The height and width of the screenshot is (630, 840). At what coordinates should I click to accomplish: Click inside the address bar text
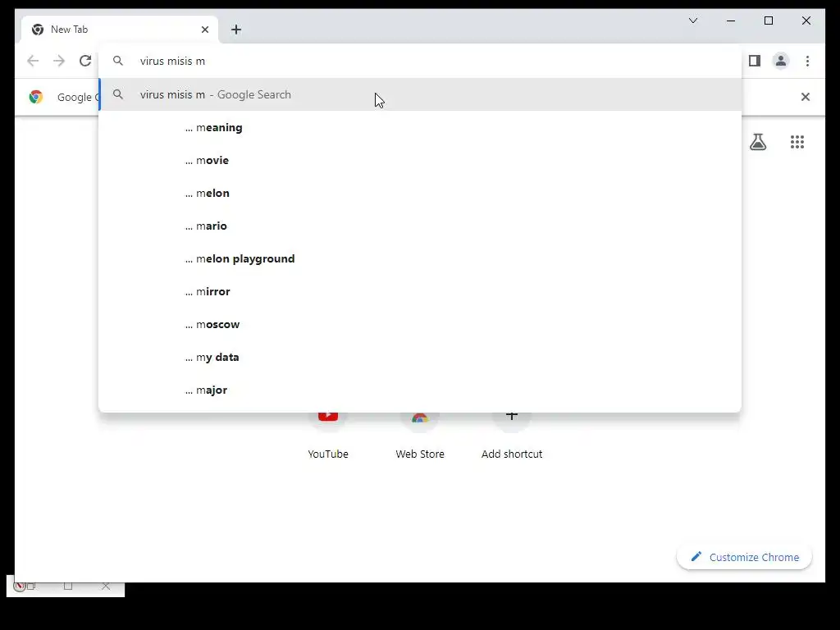coord(172,61)
